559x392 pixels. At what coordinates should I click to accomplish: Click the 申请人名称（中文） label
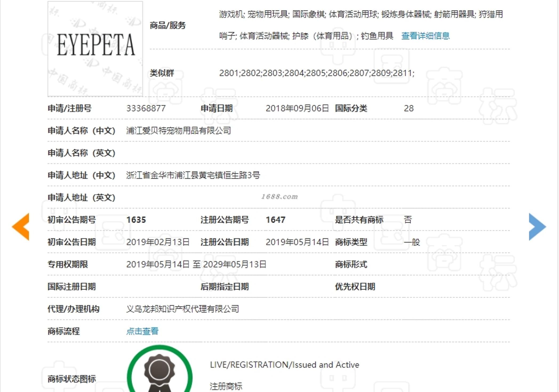click(82, 131)
